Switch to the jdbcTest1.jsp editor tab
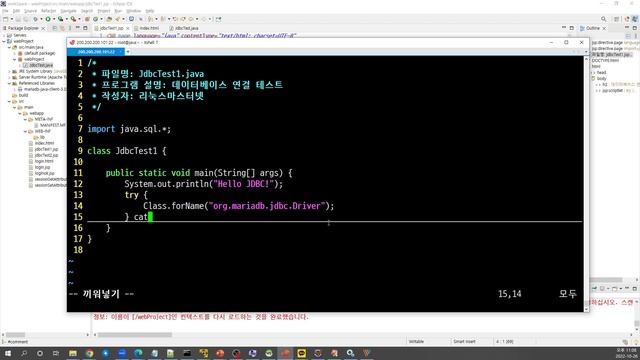This screenshot has width=640, height=360. pos(111,28)
